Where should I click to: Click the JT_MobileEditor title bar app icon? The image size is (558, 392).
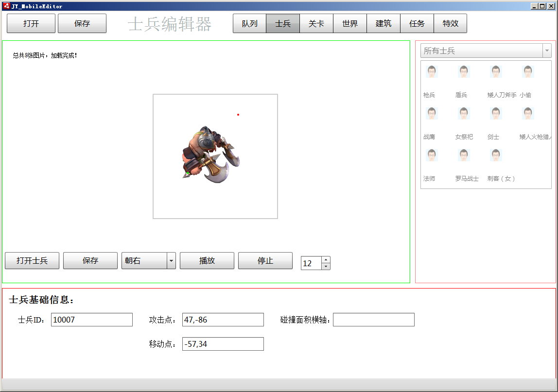(6, 6)
